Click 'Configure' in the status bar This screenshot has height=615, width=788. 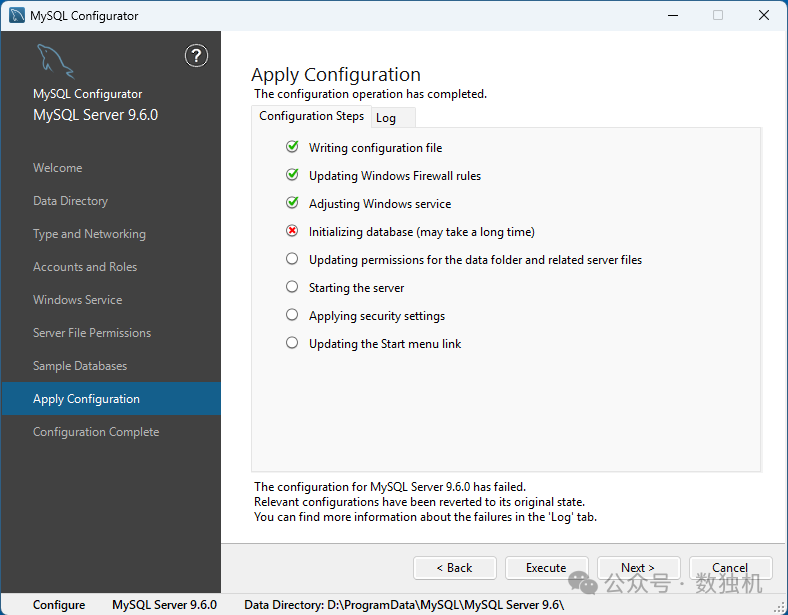[59, 605]
